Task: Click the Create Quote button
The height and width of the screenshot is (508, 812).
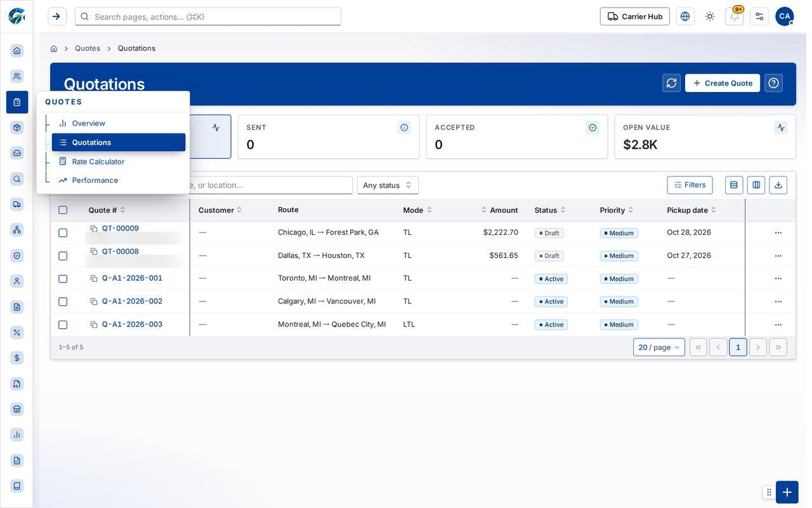Action: tap(722, 83)
